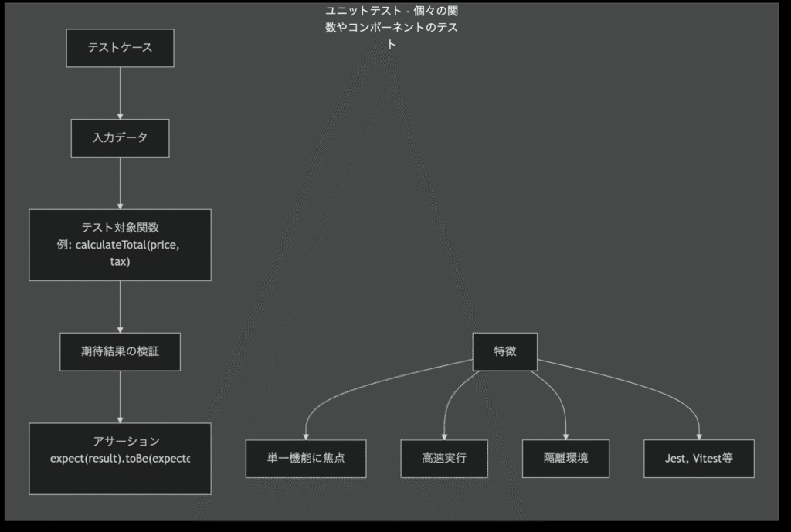Click the curved connector leading to 隔離環境
This screenshot has height=532, width=791.
[x=558, y=395]
